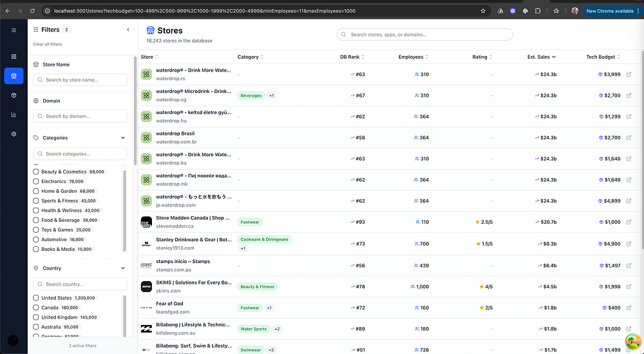Open the cube apps icon in sidebar
The width and height of the screenshot is (644, 354).
14,95
